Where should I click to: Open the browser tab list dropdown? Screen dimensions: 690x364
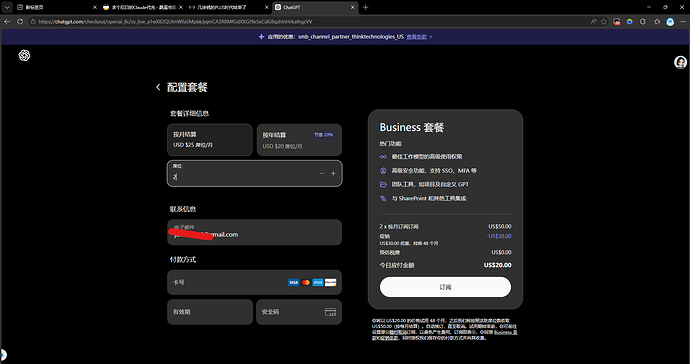7,7
